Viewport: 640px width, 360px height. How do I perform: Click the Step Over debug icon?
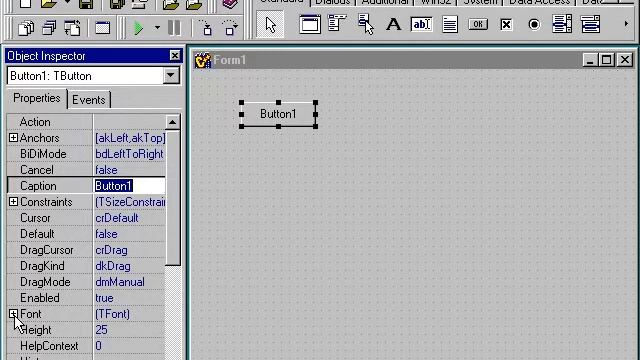click(230, 28)
